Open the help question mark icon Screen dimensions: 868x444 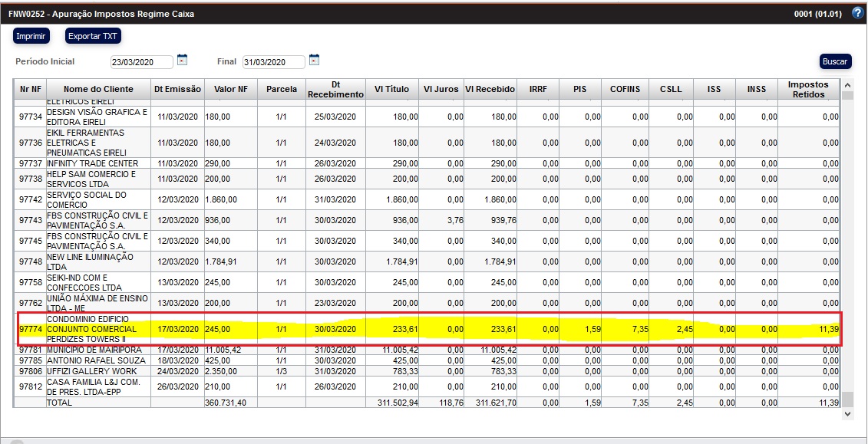[x=858, y=13]
